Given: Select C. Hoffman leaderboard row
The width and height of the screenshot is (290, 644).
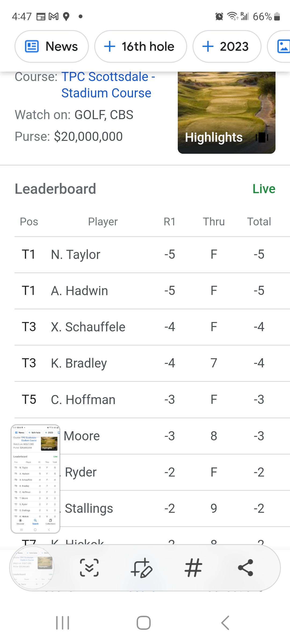Looking at the screenshot, I should tap(145, 400).
